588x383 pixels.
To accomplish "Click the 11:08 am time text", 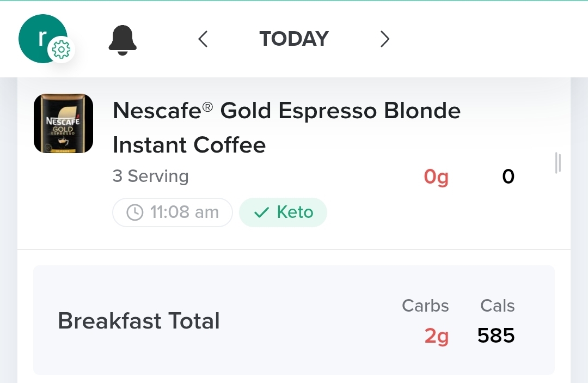I will coord(184,212).
